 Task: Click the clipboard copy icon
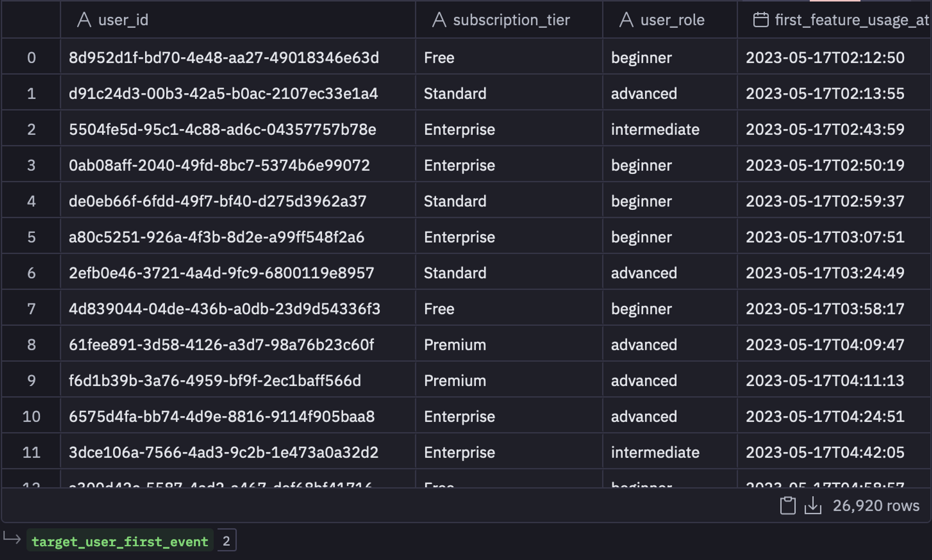coord(788,505)
